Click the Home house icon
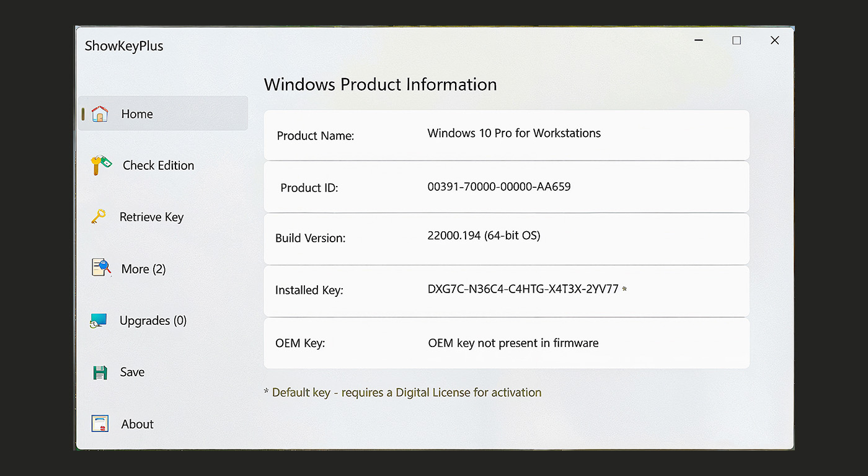 (x=100, y=114)
